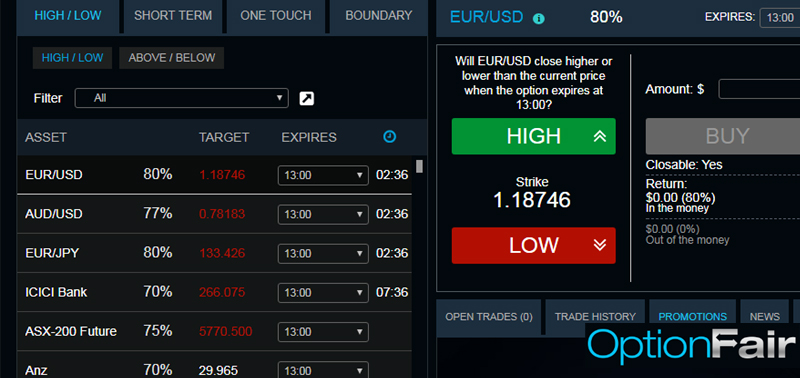This screenshot has width=800, height=378.
Task: Click the 07:36 countdown for ICICI Bank
Action: tap(392, 292)
